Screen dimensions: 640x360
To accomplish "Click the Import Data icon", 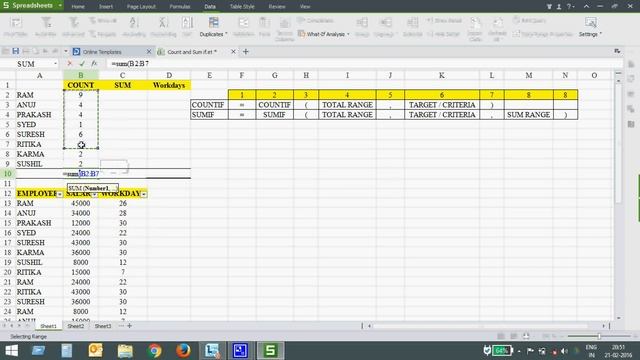I will pos(475,23).
